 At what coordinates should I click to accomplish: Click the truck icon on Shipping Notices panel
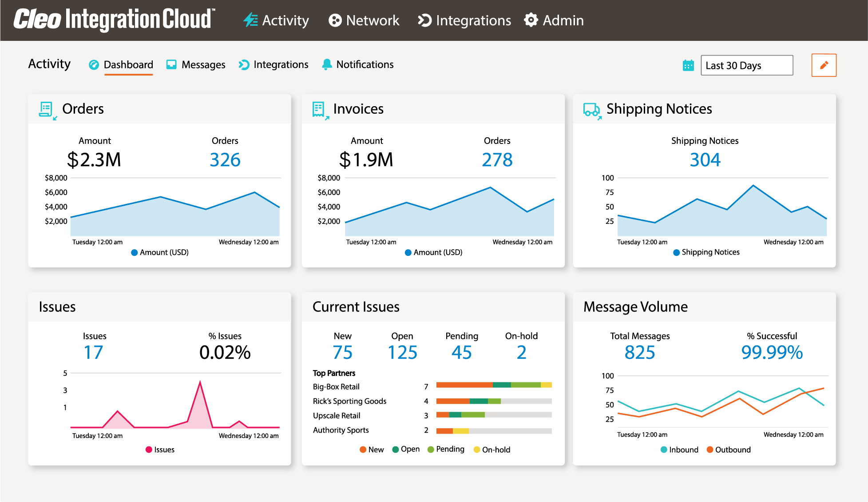592,110
